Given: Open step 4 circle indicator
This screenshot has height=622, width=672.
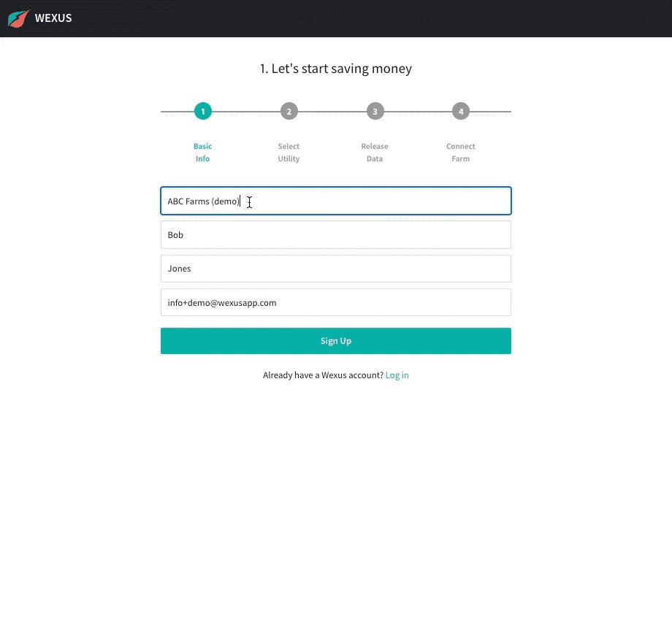Looking at the screenshot, I should coord(460,112).
